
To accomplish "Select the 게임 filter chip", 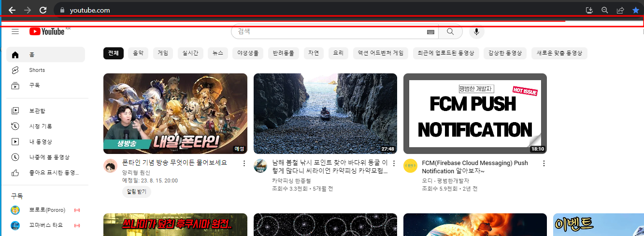I will pyautogui.click(x=163, y=53).
